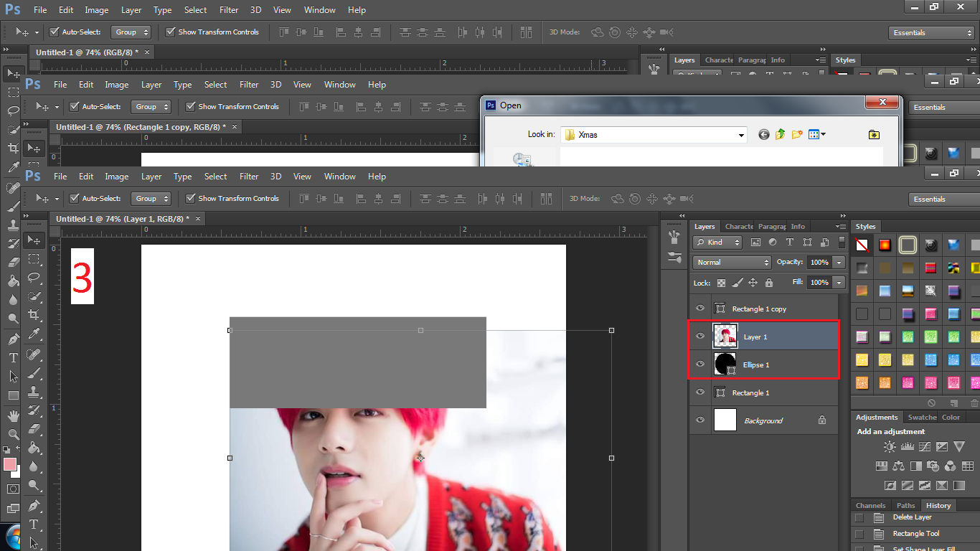The height and width of the screenshot is (551, 980).
Task: Open the Kind filter dropdown in the Layers panel
Action: [x=717, y=242]
